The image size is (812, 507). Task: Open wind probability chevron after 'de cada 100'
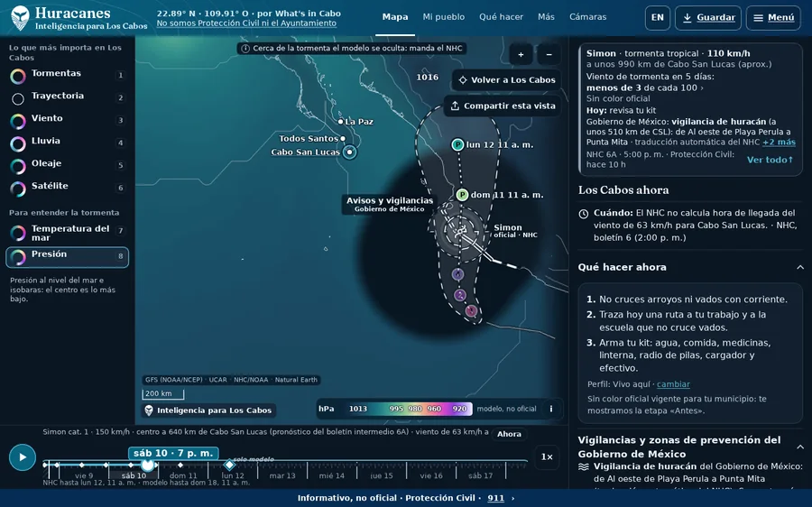point(702,88)
